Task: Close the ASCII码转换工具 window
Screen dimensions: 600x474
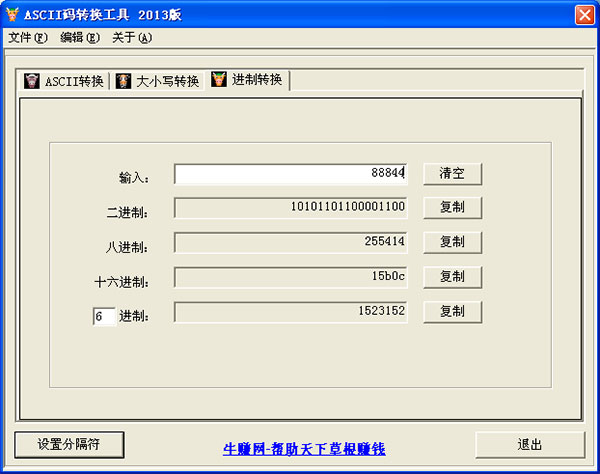Action: pyautogui.click(x=585, y=15)
